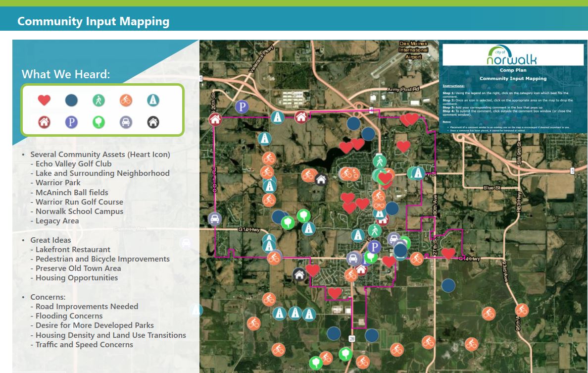
Task: Click the Blue St road label on the map
Action: (x=491, y=188)
